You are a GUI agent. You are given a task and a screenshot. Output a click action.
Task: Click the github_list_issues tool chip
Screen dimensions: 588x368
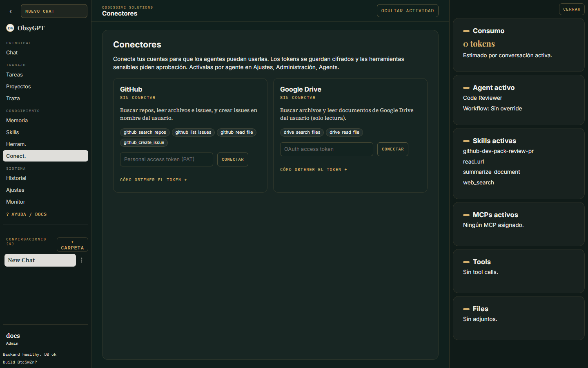click(x=193, y=132)
